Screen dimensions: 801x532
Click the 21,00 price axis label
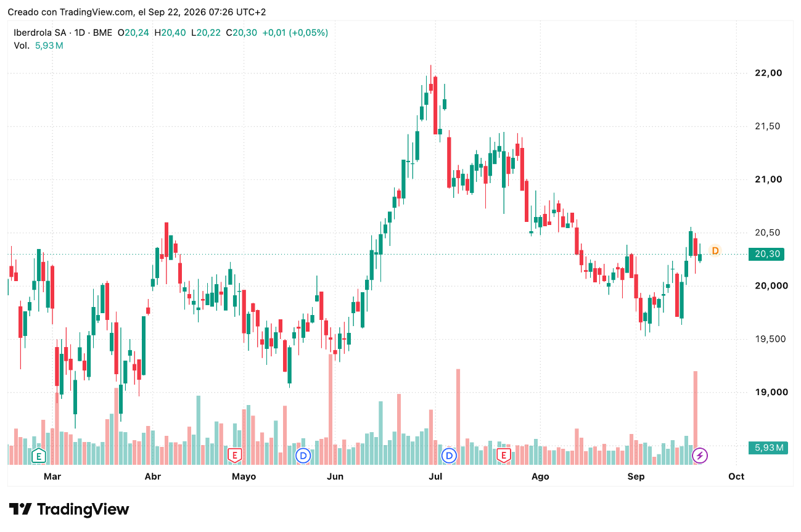[x=768, y=179]
